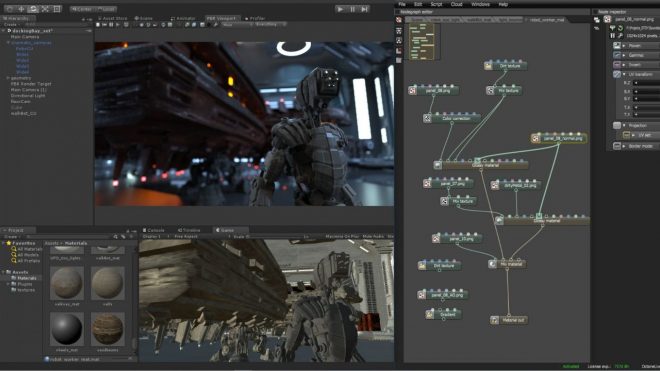
Task: Adjust the R.Z rotation slider
Action: click(647, 83)
